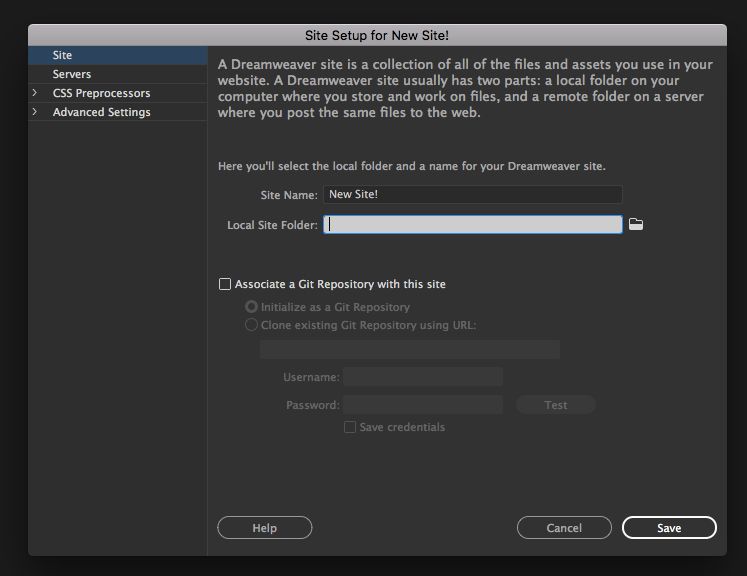Open the Site category

pyautogui.click(x=118, y=55)
